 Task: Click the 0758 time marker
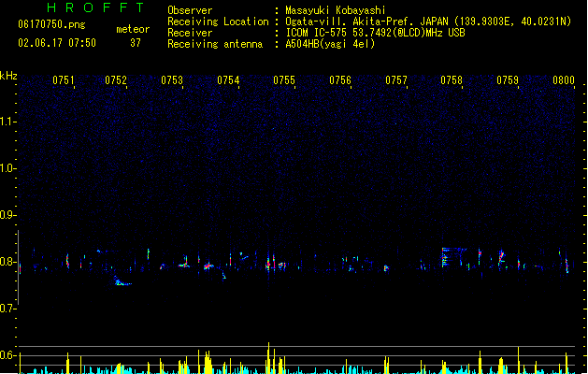coord(452,80)
